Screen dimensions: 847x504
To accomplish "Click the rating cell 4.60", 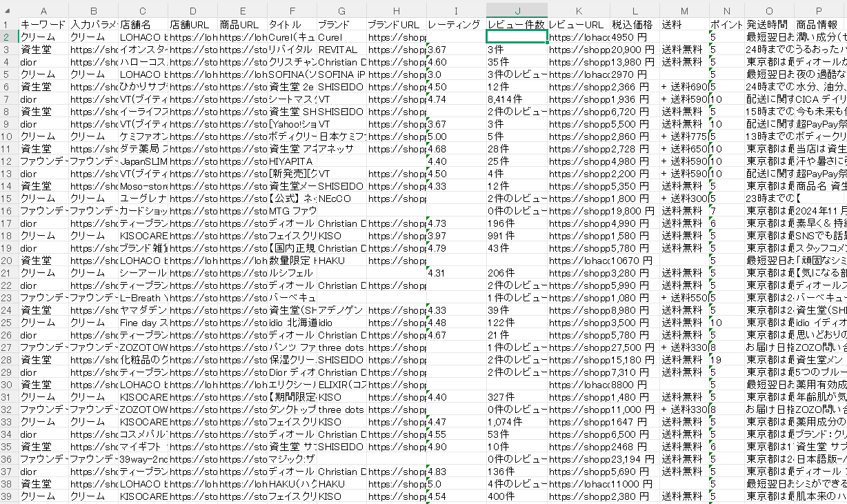I will pyautogui.click(x=456, y=62).
